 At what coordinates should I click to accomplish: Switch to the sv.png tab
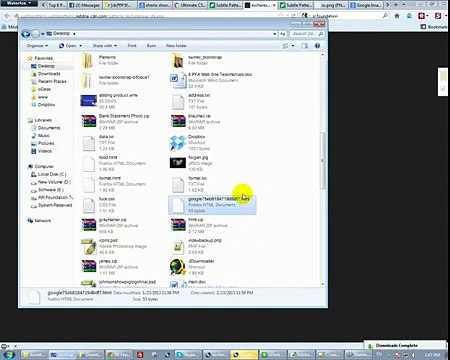point(331,5)
